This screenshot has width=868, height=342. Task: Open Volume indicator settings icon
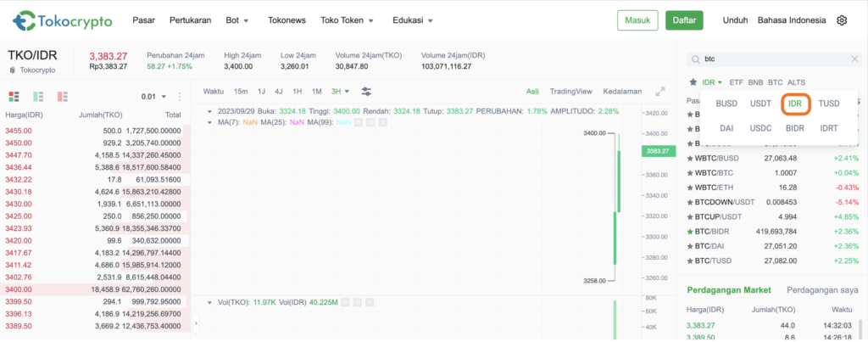[358, 302]
